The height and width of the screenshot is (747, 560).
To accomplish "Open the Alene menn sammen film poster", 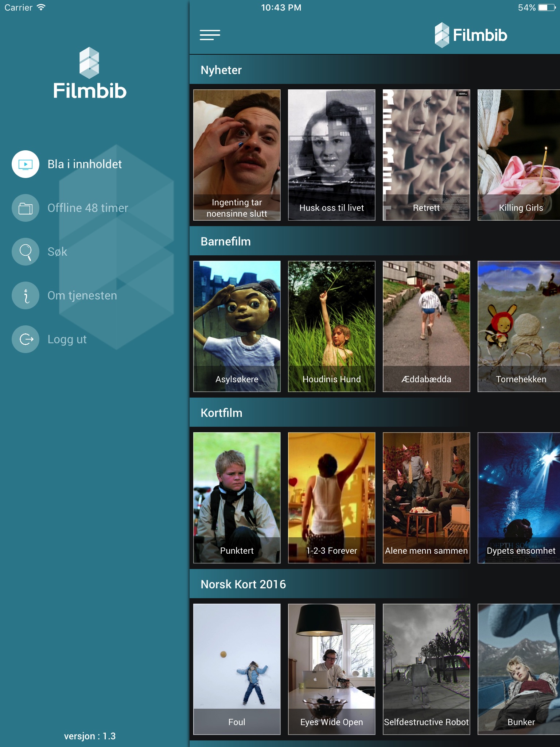I will [427, 498].
